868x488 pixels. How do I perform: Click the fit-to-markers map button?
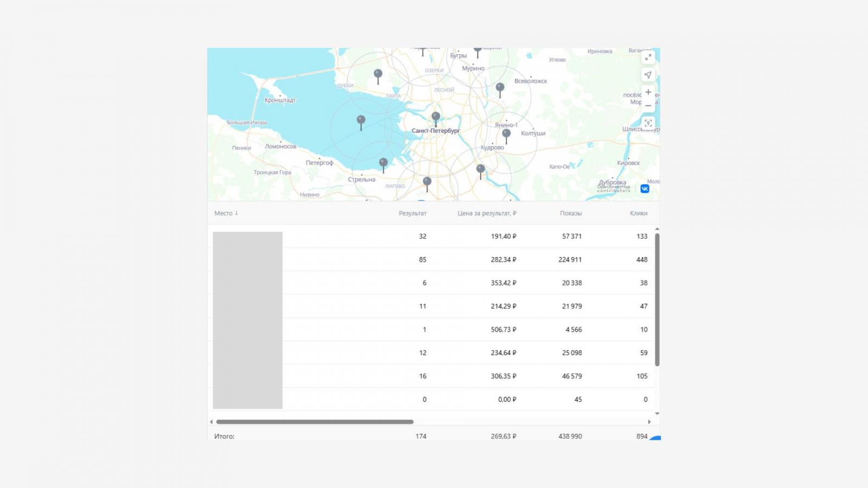pyautogui.click(x=648, y=123)
